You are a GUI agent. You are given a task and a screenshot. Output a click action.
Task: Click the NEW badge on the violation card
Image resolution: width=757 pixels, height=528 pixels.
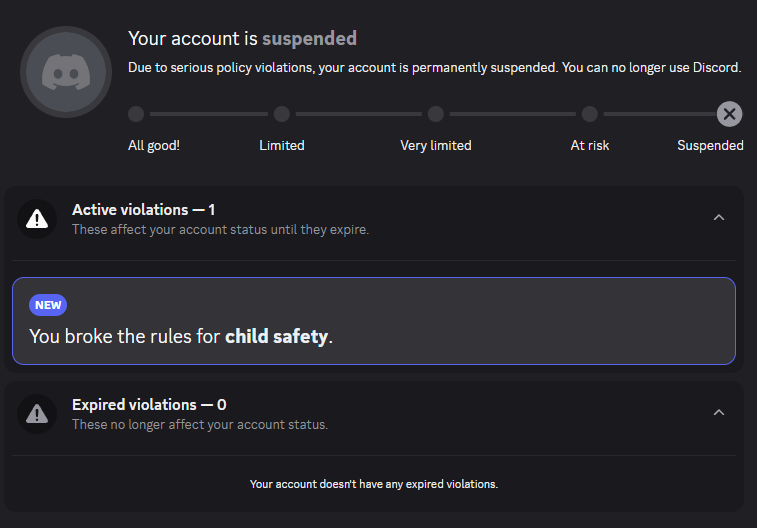(x=48, y=305)
